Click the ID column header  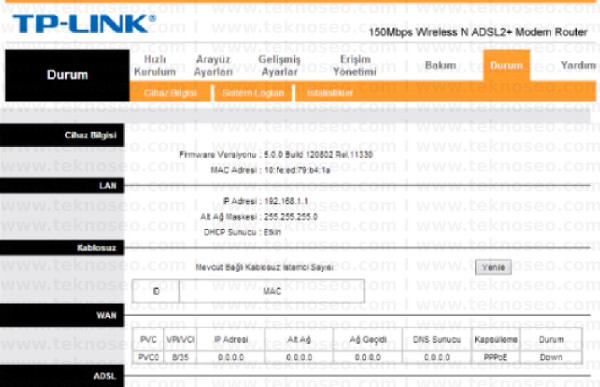pos(156,291)
